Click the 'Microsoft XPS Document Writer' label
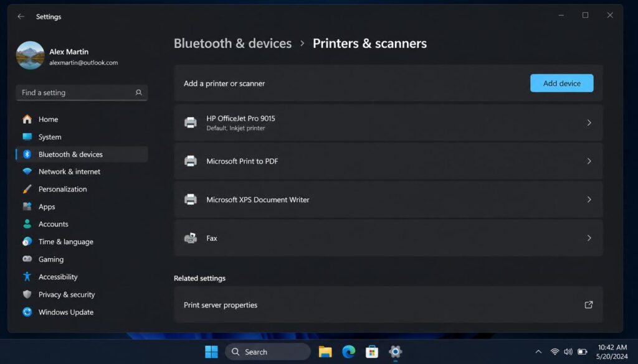The image size is (638, 364). pyautogui.click(x=257, y=200)
